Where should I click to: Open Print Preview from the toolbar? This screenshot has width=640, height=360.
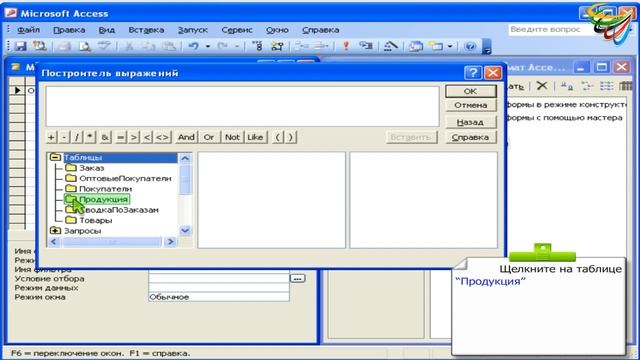84,46
